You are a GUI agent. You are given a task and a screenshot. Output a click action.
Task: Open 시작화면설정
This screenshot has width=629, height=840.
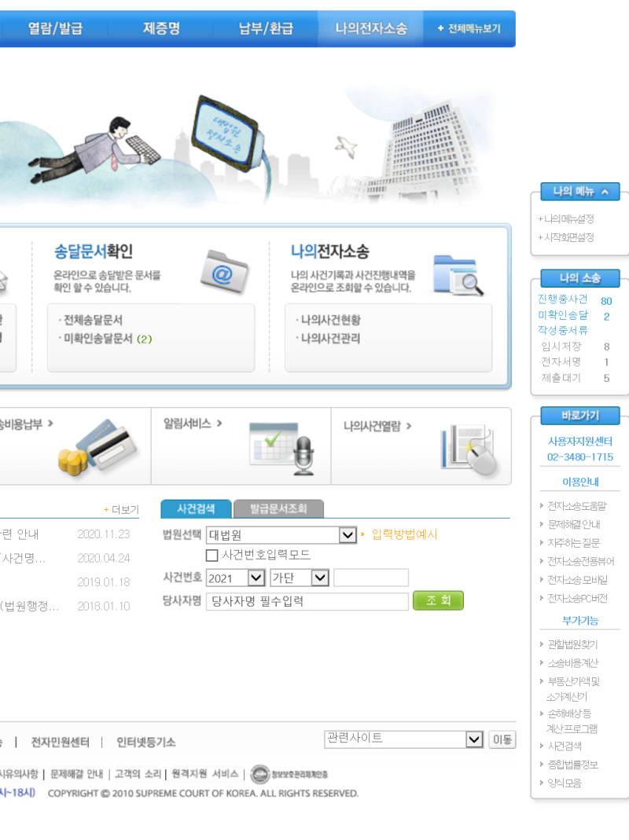(x=566, y=237)
